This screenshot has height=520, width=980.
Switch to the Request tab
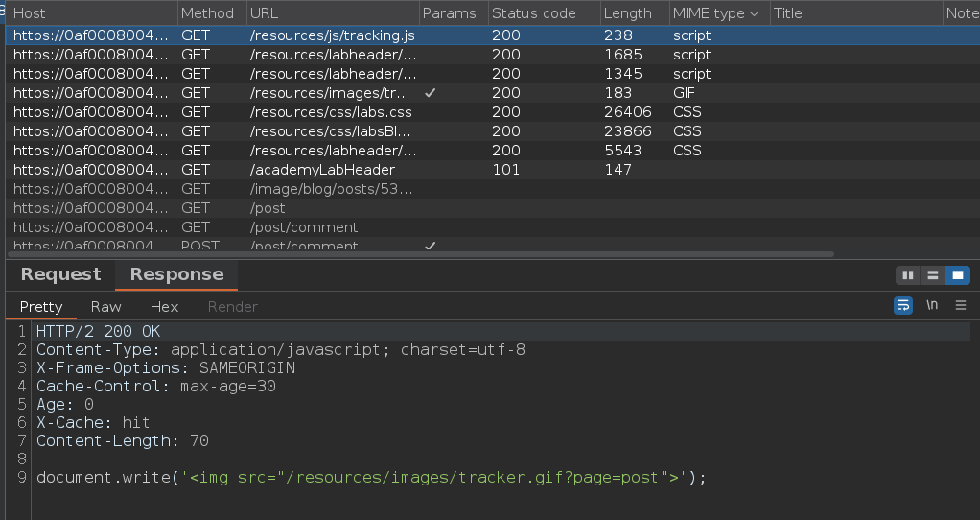(60, 274)
